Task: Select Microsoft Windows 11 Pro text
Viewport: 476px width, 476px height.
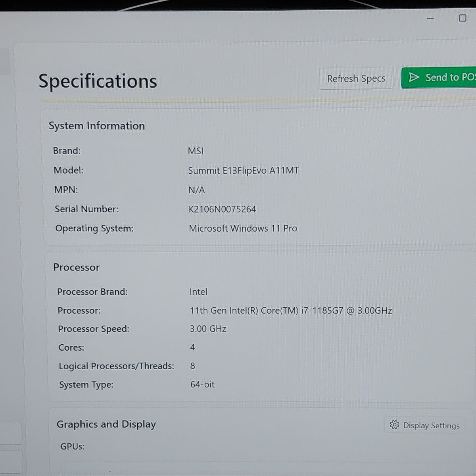Action: pyautogui.click(x=243, y=228)
